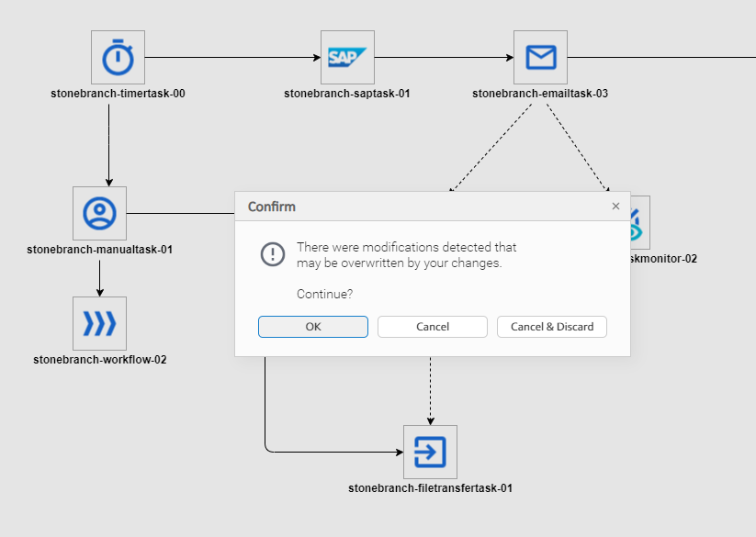
Task: Click the SAP task node icon
Action: (x=347, y=58)
